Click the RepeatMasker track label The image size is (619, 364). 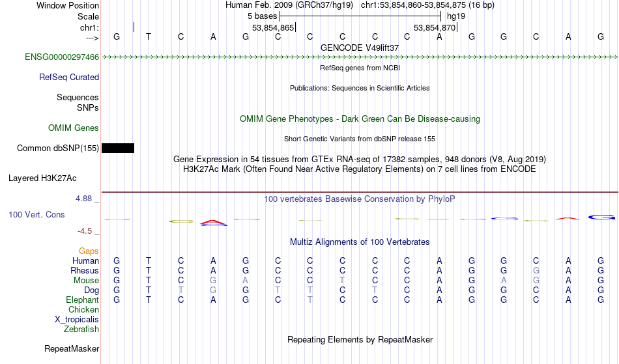(72, 348)
